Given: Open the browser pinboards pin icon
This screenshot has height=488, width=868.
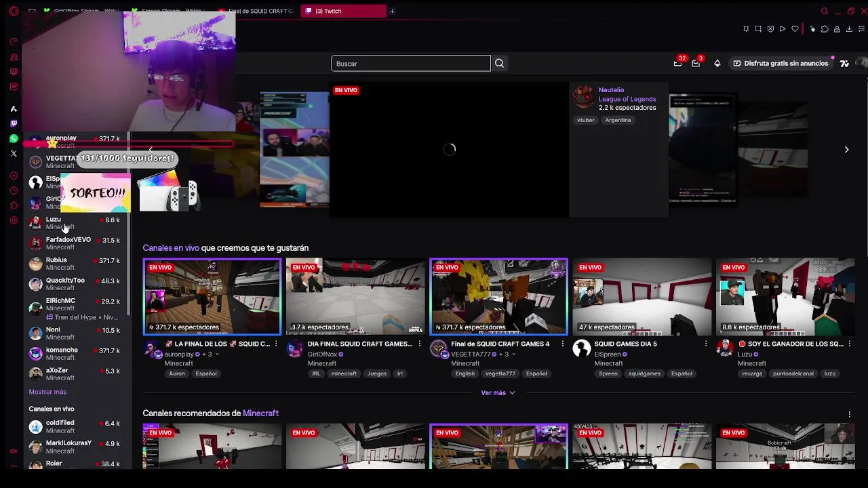Looking at the screenshot, I should point(746,29).
